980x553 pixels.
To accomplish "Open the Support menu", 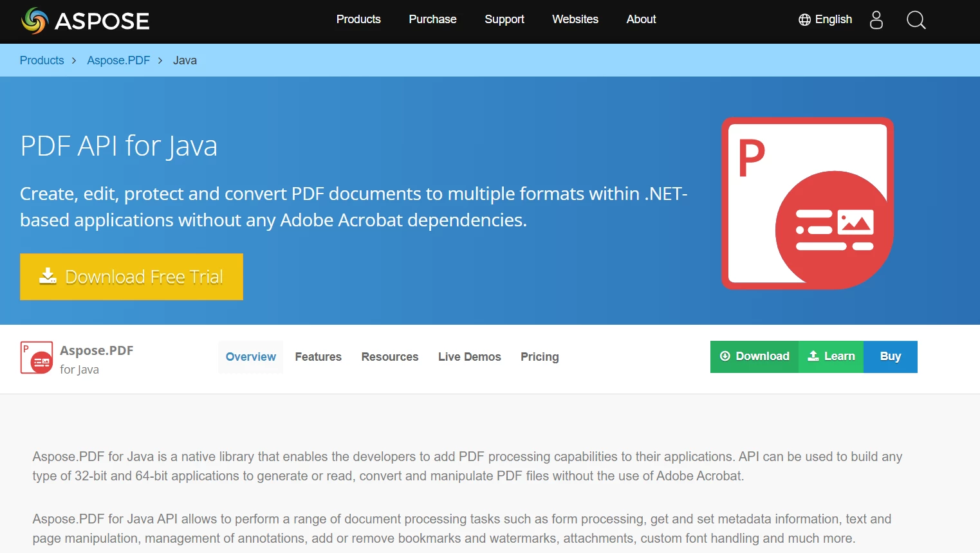I will [504, 19].
